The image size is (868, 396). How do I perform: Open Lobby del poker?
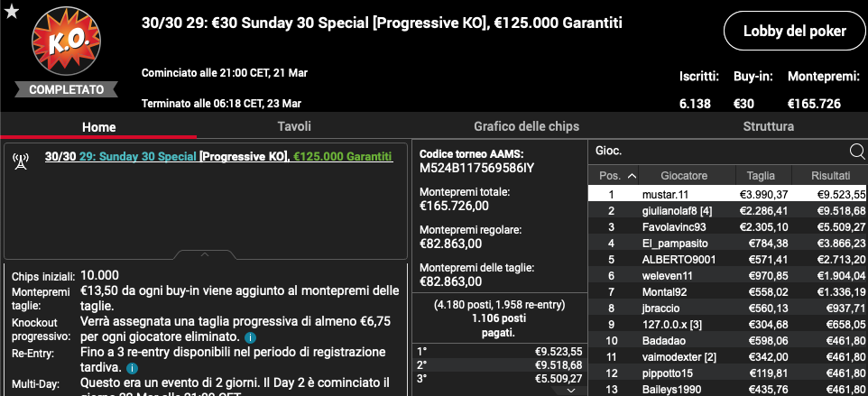[x=794, y=31]
